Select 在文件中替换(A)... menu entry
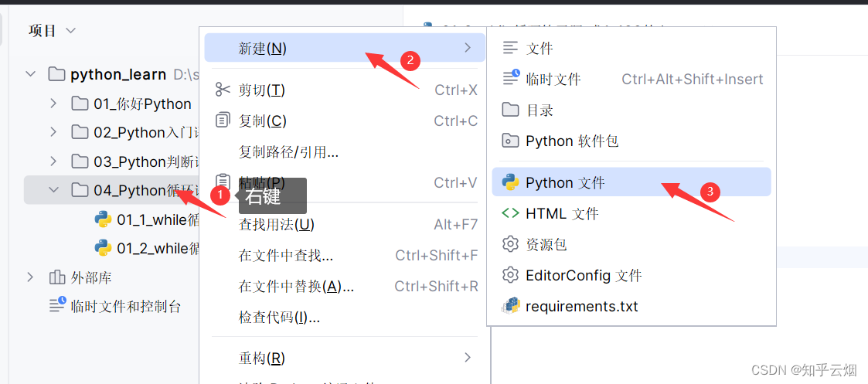Viewport: 868px width, 384px height. pyautogui.click(x=345, y=286)
